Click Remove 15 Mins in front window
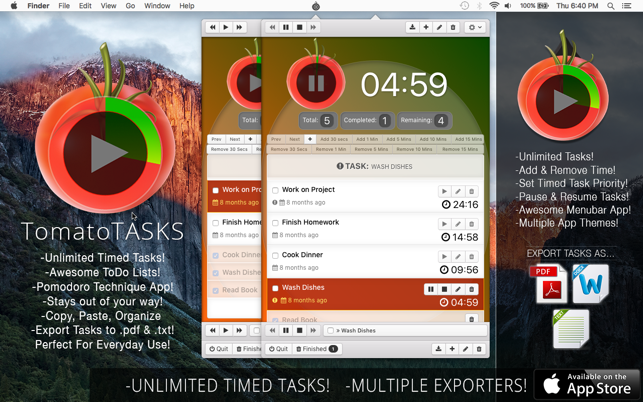Screen dimensions: 643x402 (460, 149)
